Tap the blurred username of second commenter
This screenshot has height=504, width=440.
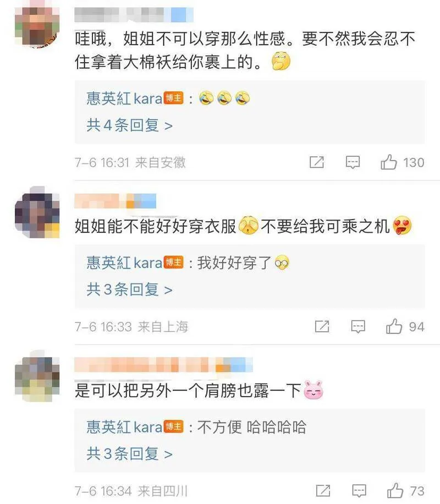click(x=115, y=201)
